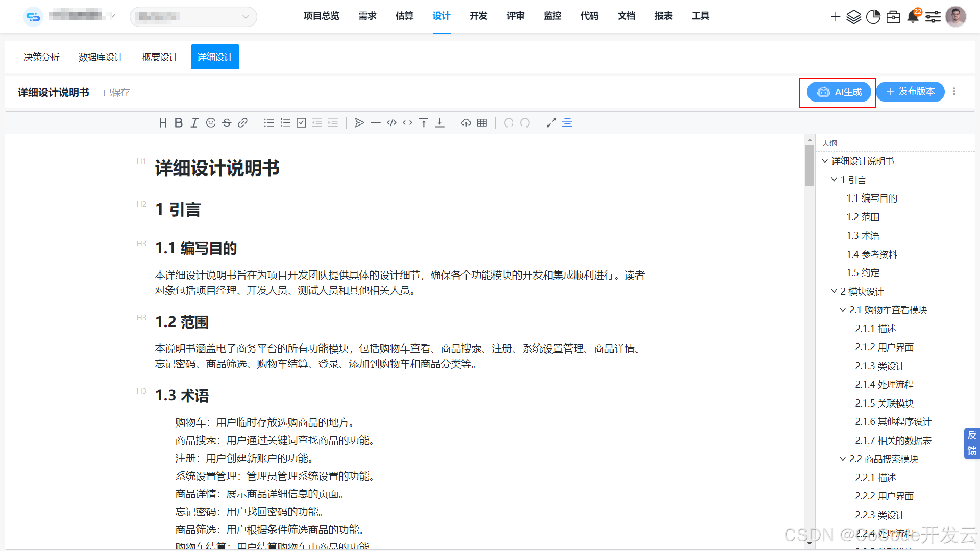The height and width of the screenshot is (551, 980).
Task: Click the briefcase icon in the header
Action: [893, 16]
